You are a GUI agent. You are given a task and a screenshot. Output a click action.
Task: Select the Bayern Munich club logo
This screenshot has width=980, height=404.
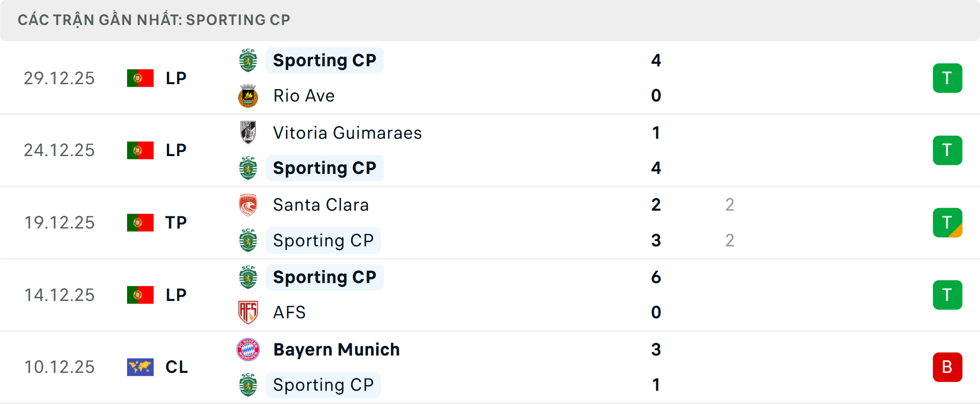248,350
